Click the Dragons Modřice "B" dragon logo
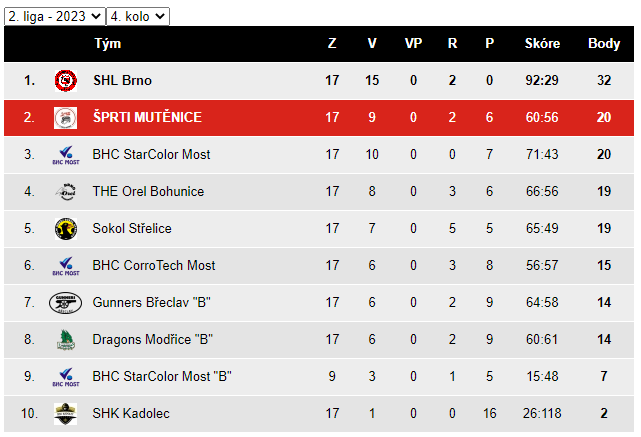The width and height of the screenshot is (641, 437). [x=66, y=340]
